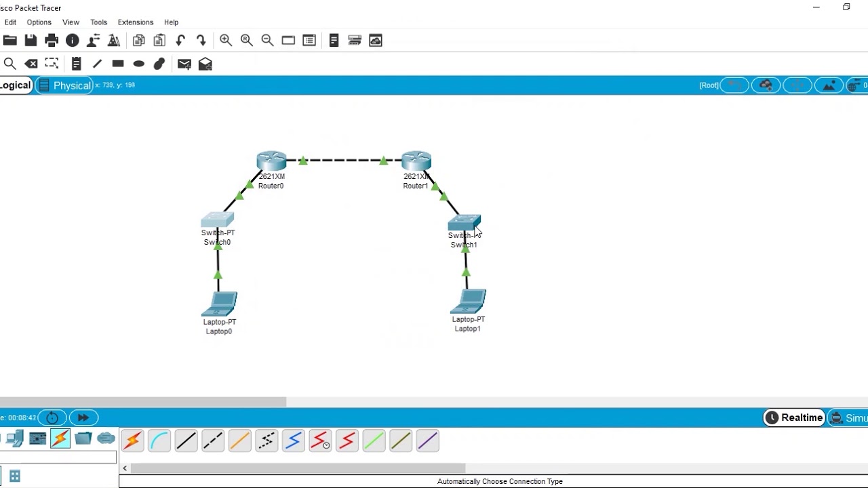This screenshot has height=488, width=868.
Task: Select the Miscellaneous folder category
Action: pos(83,439)
